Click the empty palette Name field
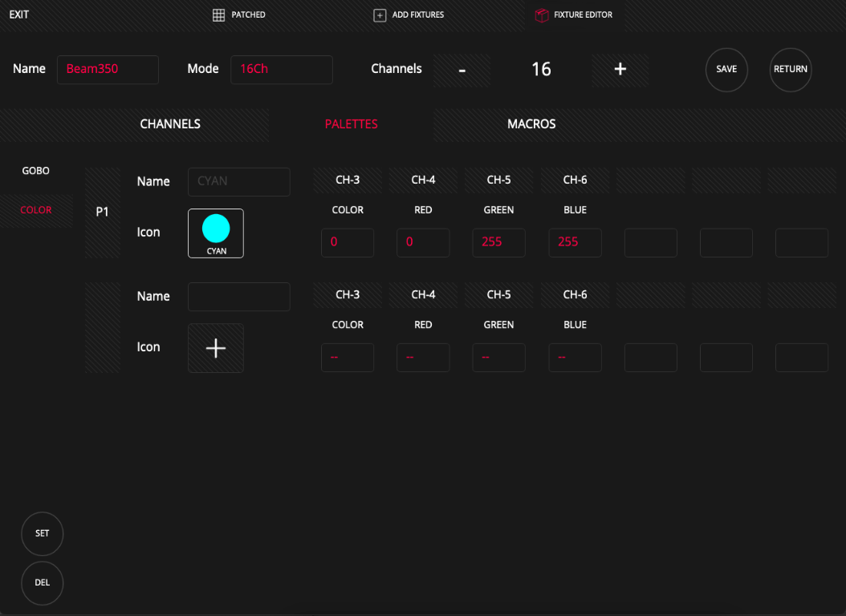This screenshot has height=616, width=846. (x=239, y=297)
